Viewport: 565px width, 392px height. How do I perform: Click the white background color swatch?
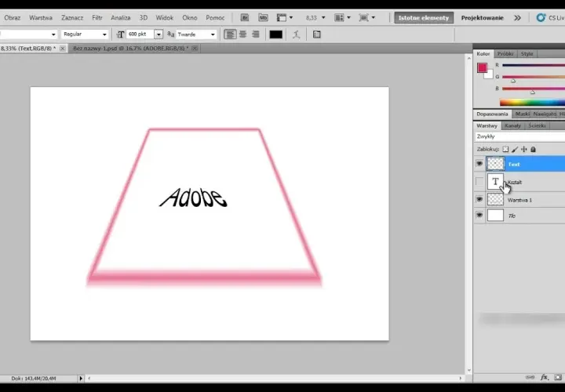click(490, 75)
